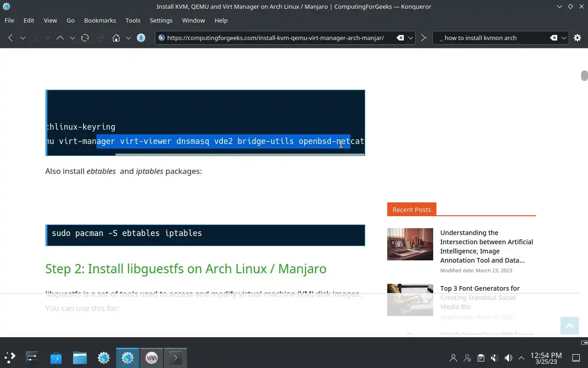Open the Edit menu
The width and height of the screenshot is (588, 368).
click(x=29, y=20)
